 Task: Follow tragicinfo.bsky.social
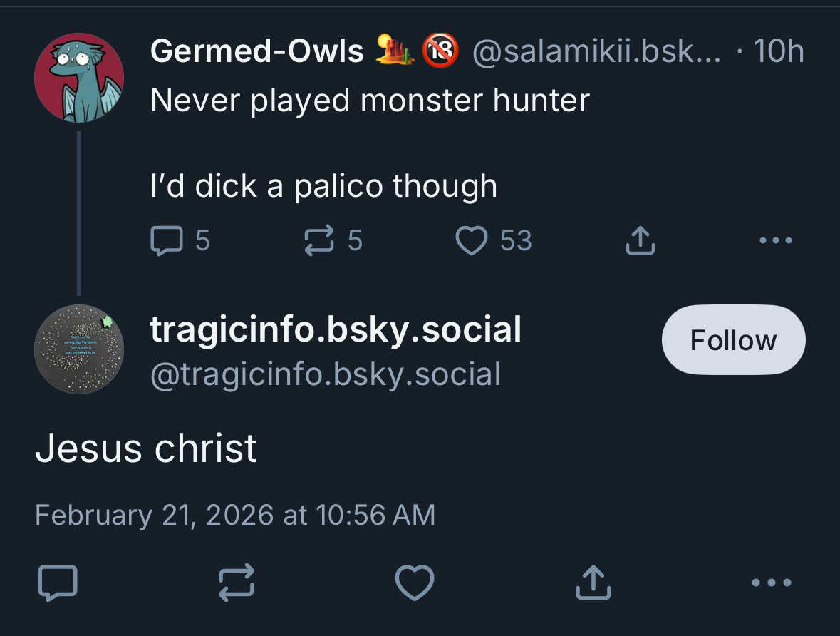(x=733, y=340)
